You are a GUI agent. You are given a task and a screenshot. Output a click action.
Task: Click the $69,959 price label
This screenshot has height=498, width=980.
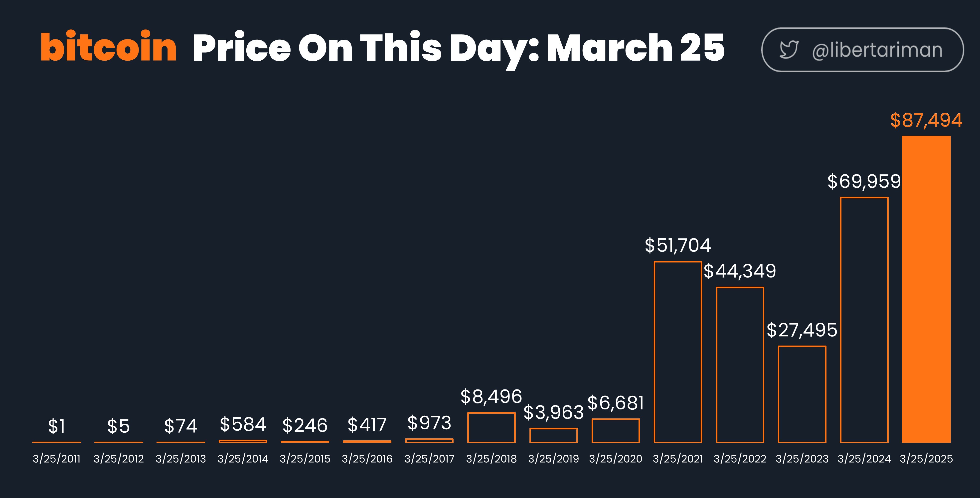[864, 181]
